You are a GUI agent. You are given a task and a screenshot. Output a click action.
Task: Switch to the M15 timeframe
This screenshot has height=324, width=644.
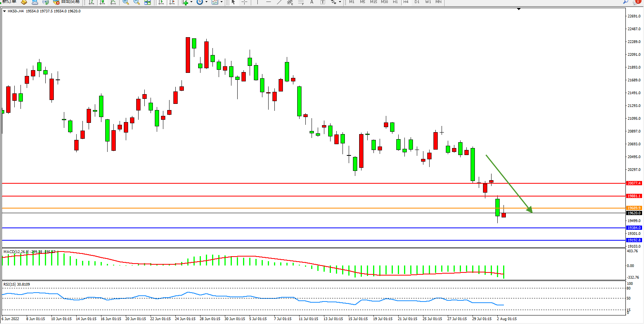(373, 2)
